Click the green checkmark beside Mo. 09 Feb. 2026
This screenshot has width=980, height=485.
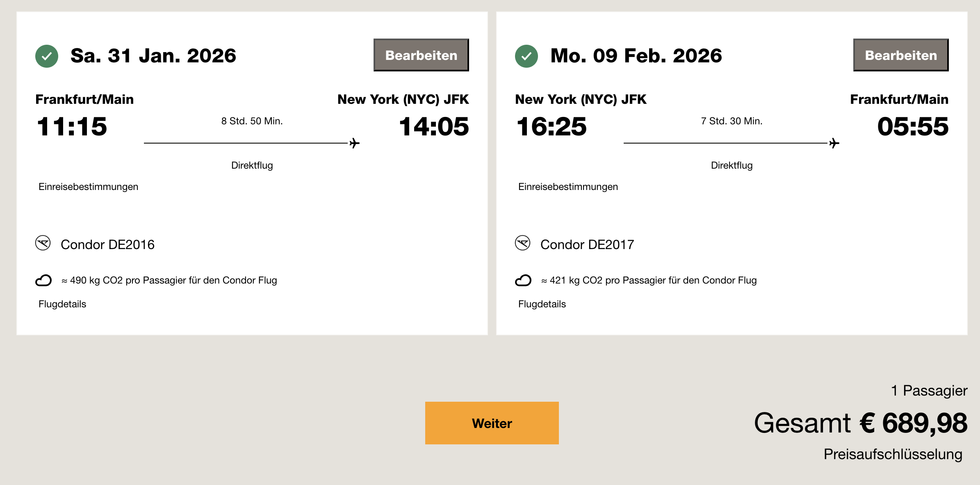click(x=526, y=56)
